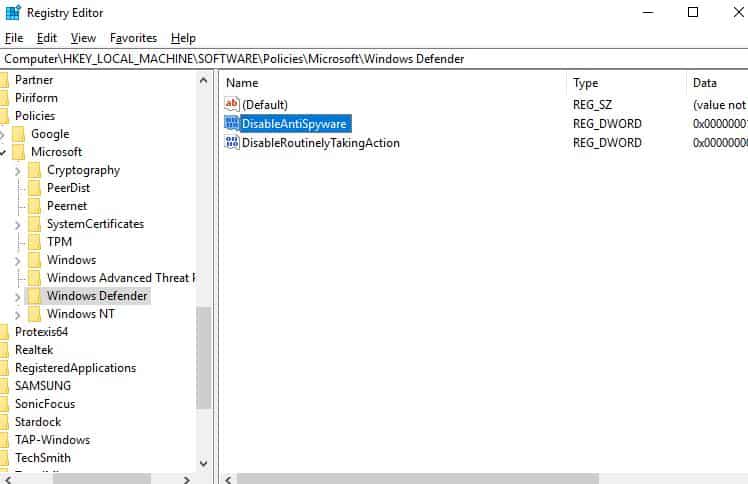Image resolution: width=748 pixels, height=484 pixels.
Task: Expand the Windows Defender key
Action: click(18, 296)
